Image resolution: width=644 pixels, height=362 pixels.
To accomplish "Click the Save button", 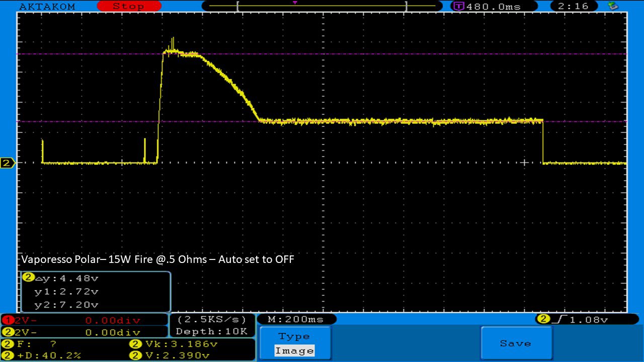I will [x=516, y=343].
